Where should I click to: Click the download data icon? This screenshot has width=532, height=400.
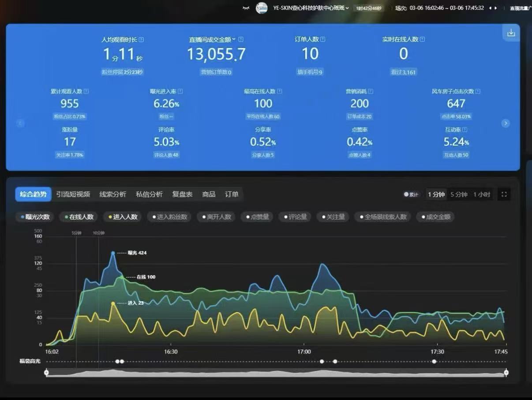511,33
